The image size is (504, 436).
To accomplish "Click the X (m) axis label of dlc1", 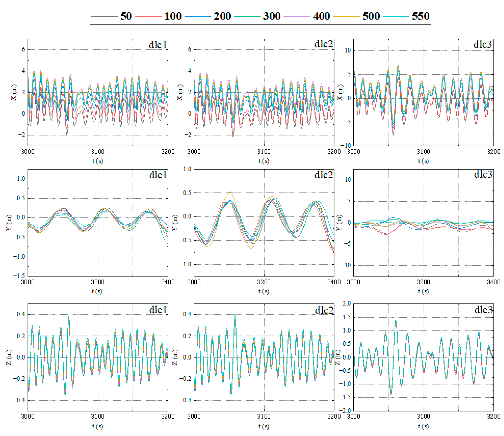I will point(14,93).
